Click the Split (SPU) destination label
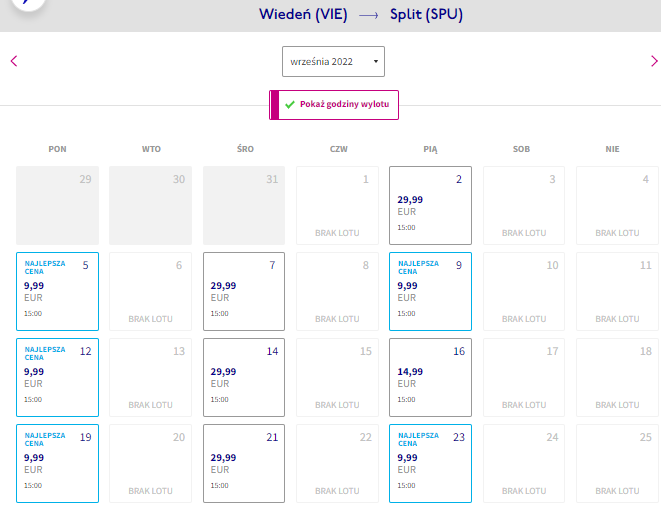This screenshot has height=510, width=661. click(x=426, y=14)
